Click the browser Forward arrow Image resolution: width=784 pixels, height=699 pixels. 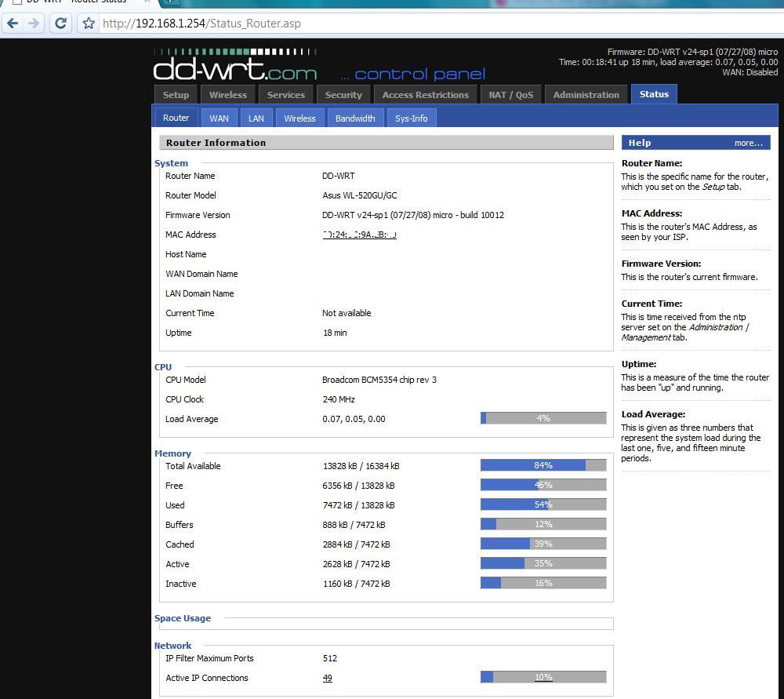tap(34, 23)
